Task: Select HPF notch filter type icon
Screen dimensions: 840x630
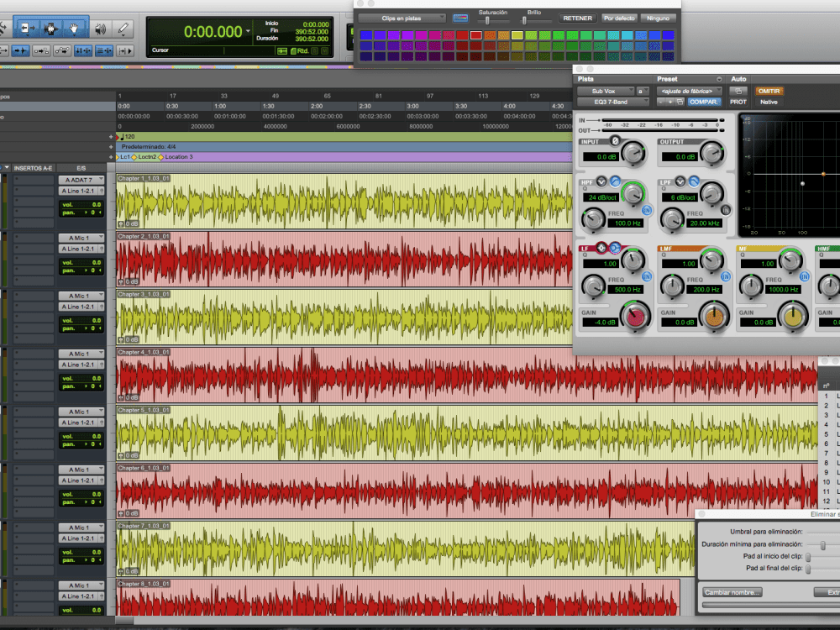Action: click(601, 181)
